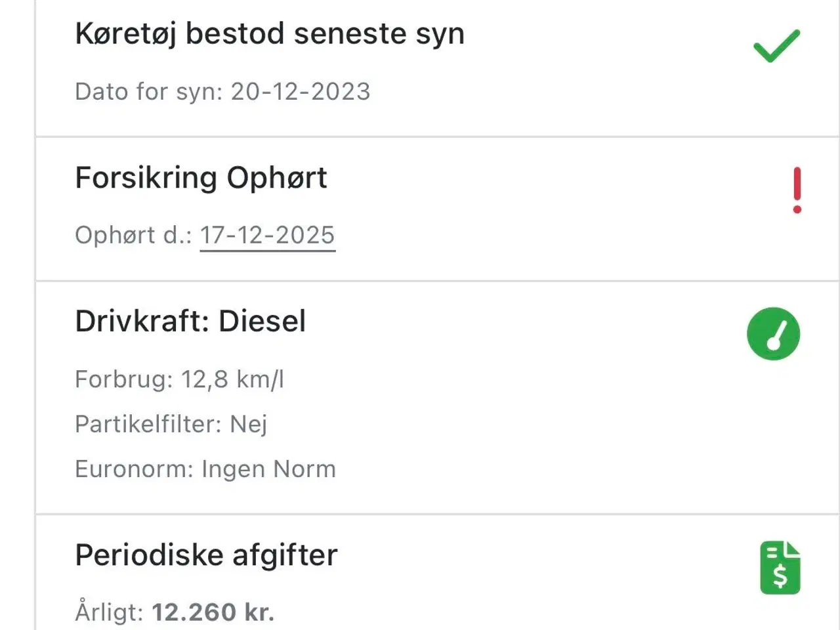Click the Årligt: 12.260 kr. amount

click(x=174, y=611)
